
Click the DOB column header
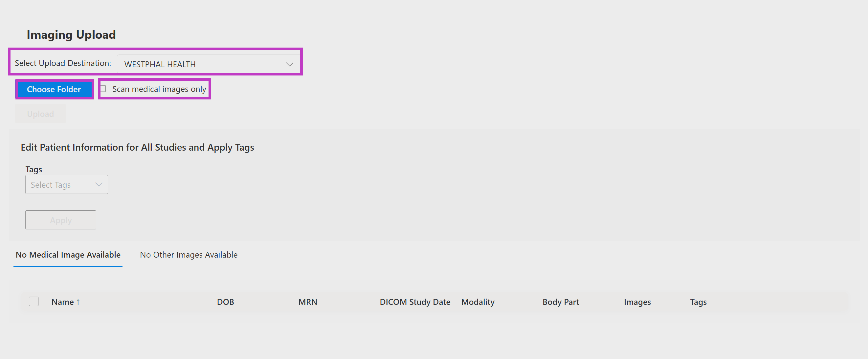pyautogui.click(x=225, y=302)
